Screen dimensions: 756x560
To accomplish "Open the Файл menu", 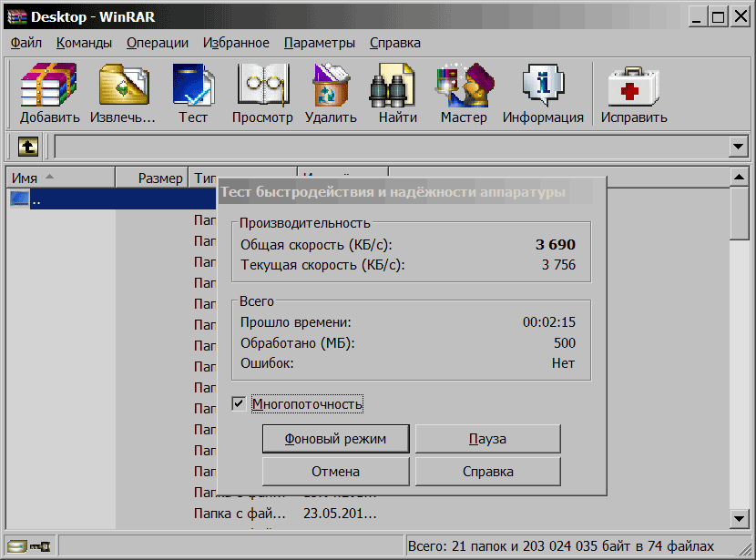I will coord(26,43).
